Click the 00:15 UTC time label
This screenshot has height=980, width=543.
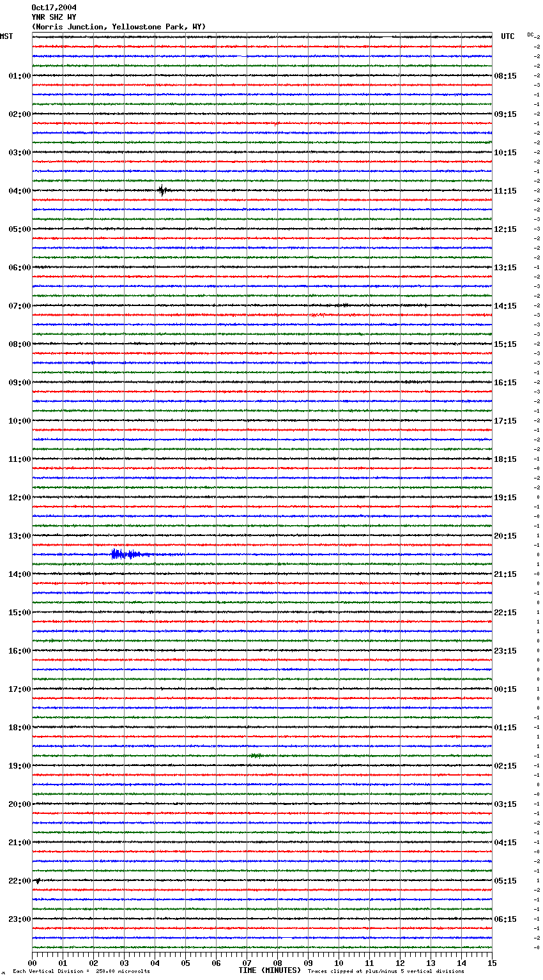click(505, 689)
